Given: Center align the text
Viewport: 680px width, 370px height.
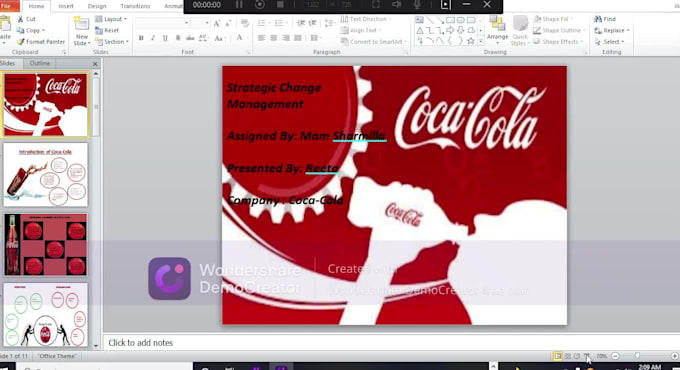Looking at the screenshot, I should [273, 38].
